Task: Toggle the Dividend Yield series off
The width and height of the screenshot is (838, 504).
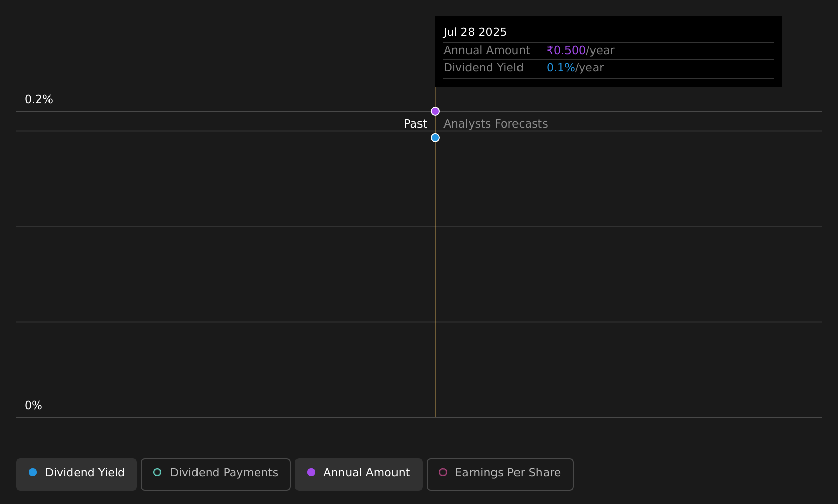Action: point(77,474)
